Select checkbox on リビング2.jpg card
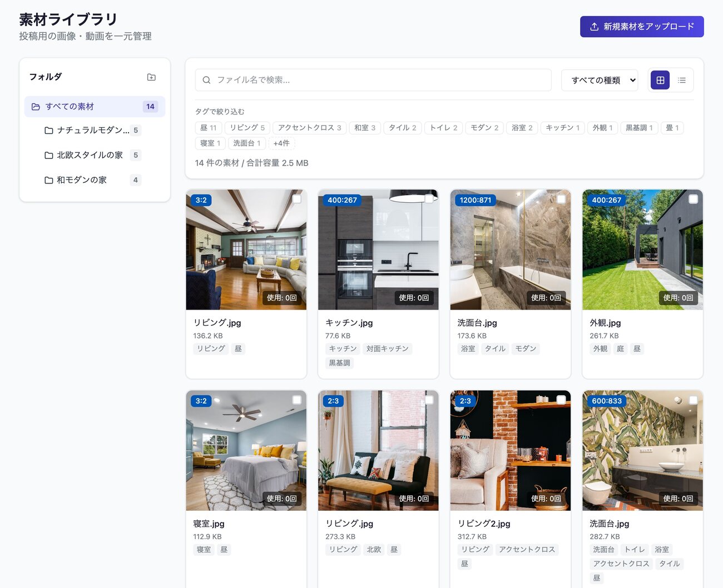723x588 pixels. click(x=561, y=400)
